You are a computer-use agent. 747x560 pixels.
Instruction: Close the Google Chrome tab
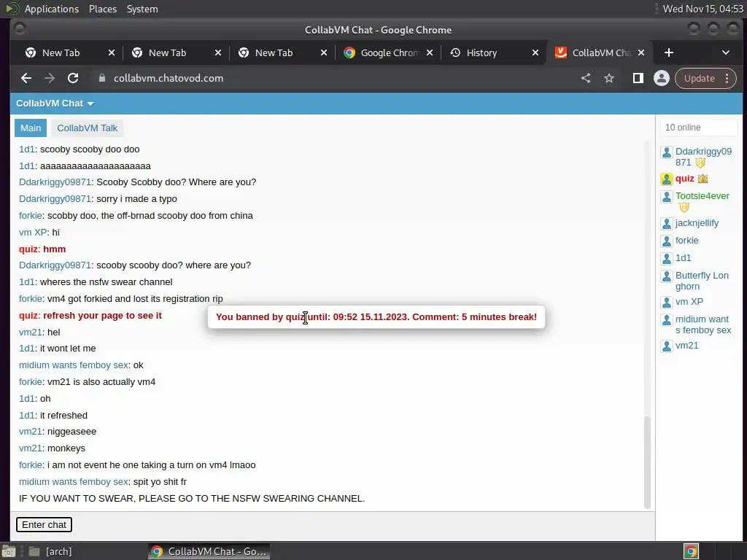(430, 52)
